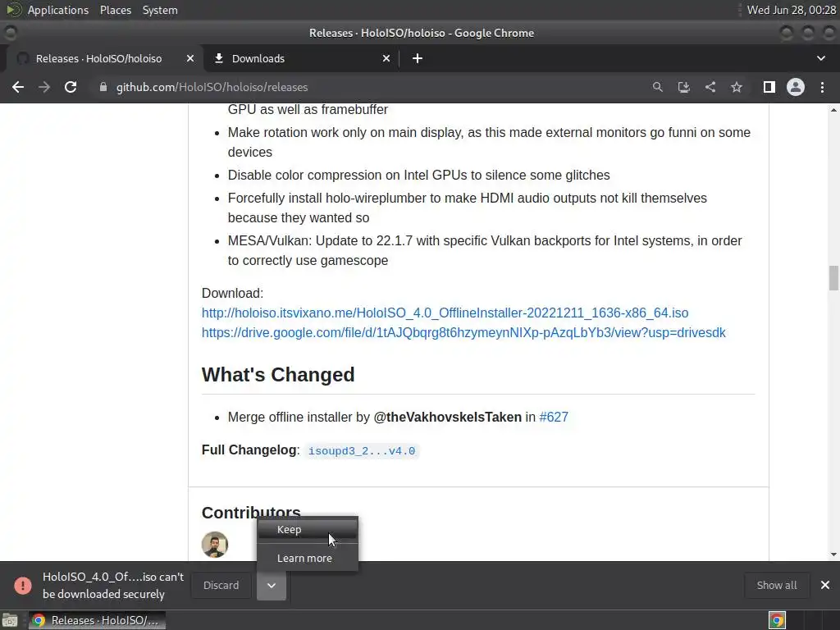Click Show all downloads
This screenshot has height=630, width=840.
[x=776, y=586]
